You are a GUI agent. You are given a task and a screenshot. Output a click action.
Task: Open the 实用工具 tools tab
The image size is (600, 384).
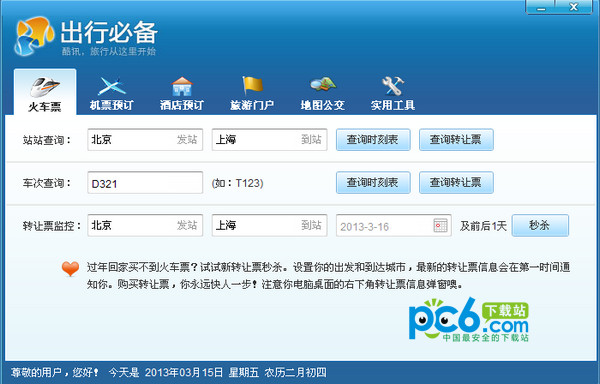[393, 94]
